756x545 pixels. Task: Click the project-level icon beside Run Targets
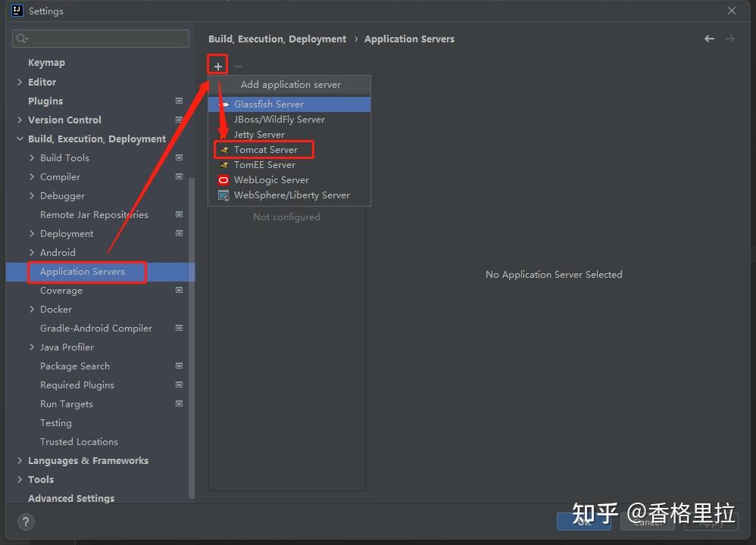click(179, 403)
